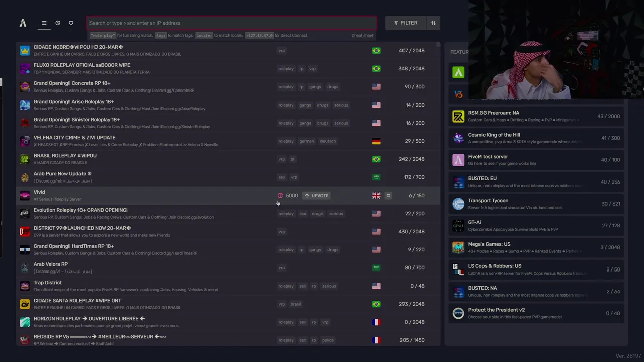Click Brazil flag on FLUXO ROLEPLAY row
This screenshot has height=362, width=644.
pyautogui.click(x=376, y=69)
